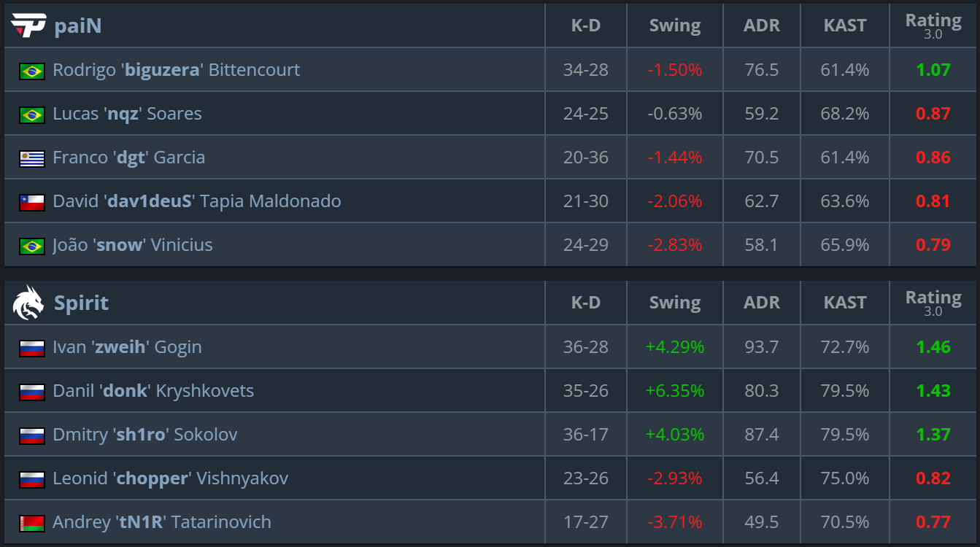
Task: Click the paiN team logo icon
Action: (x=28, y=26)
